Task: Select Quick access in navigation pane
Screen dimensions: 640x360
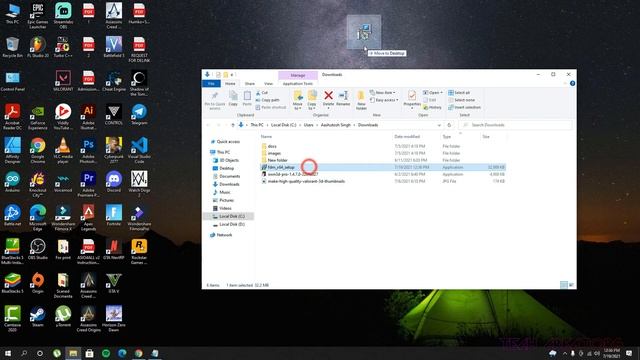Action: (228, 142)
